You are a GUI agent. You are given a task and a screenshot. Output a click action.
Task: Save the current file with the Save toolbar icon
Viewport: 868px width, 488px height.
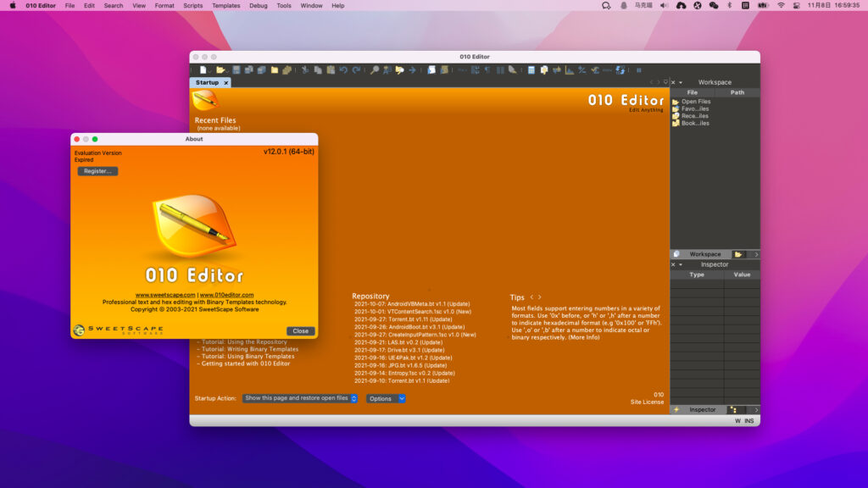pyautogui.click(x=236, y=70)
